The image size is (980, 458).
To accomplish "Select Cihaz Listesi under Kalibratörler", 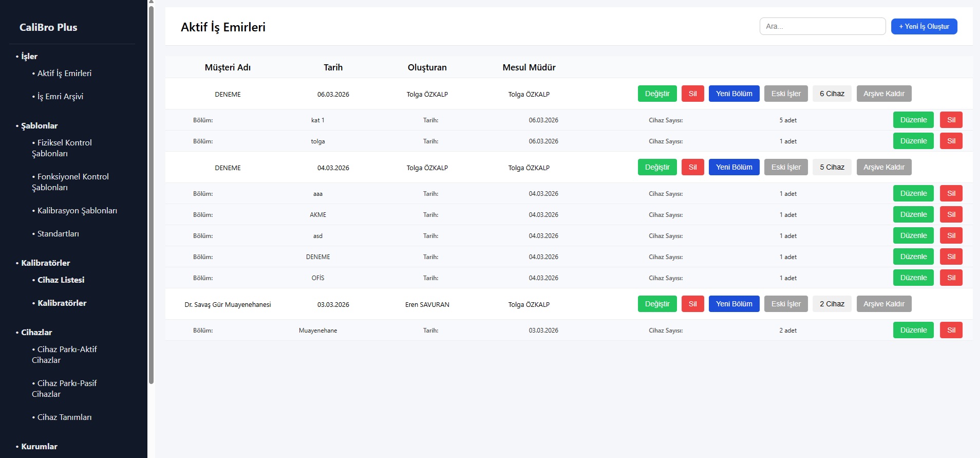I will coord(61,280).
